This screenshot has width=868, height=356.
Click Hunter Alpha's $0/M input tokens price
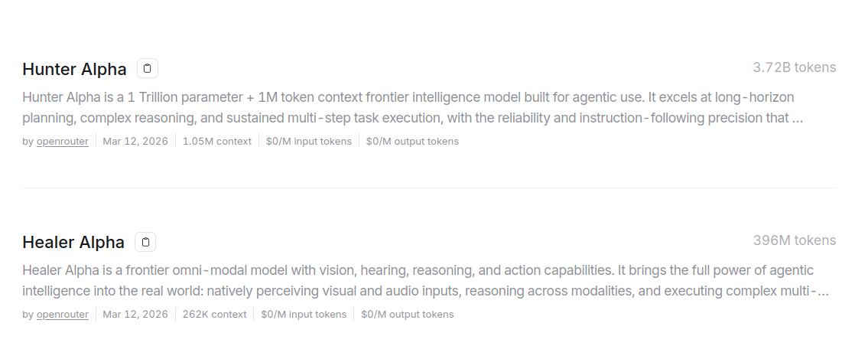(308, 141)
